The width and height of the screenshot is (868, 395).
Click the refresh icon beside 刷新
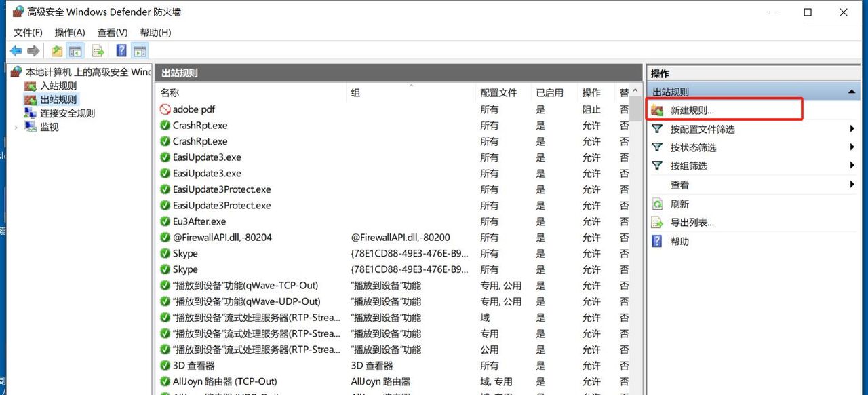[657, 204]
